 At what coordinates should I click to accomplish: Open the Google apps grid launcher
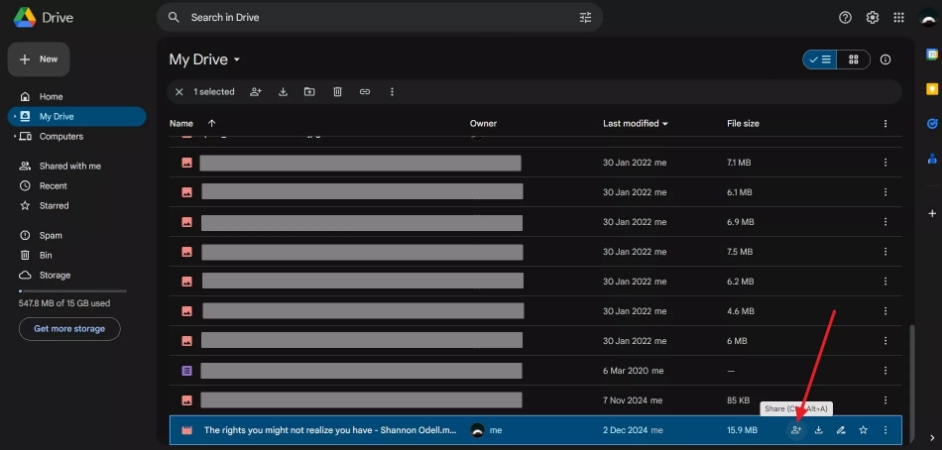pyautogui.click(x=899, y=18)
